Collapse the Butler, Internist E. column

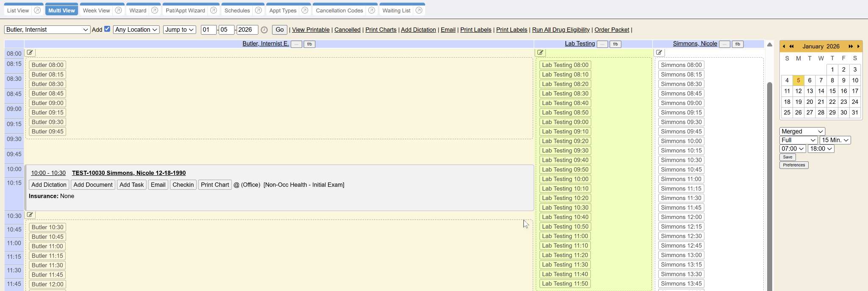click(296, 44)
